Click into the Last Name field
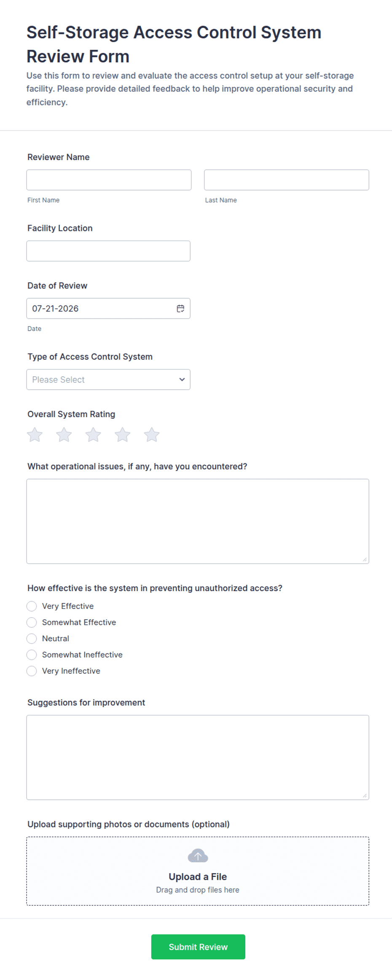This screenshot has height=980, width=392. [x=287, y=180]
